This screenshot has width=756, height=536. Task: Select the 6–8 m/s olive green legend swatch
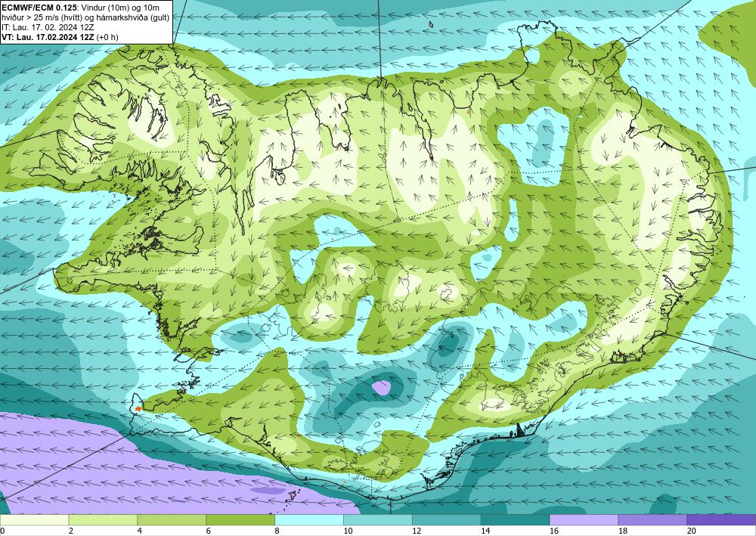(x=240, y=520)
